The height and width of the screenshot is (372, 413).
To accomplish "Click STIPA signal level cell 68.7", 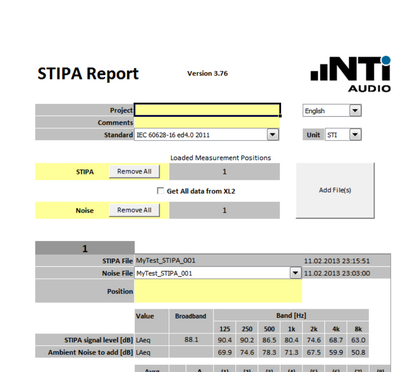I will (336, 340).
